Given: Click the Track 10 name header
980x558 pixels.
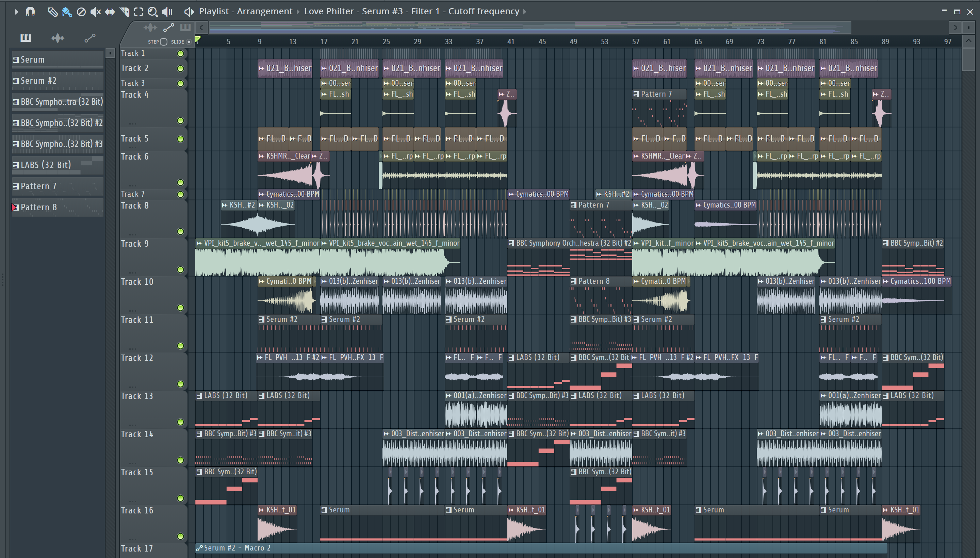Looking at the screenshot, I should coord(137,282).
